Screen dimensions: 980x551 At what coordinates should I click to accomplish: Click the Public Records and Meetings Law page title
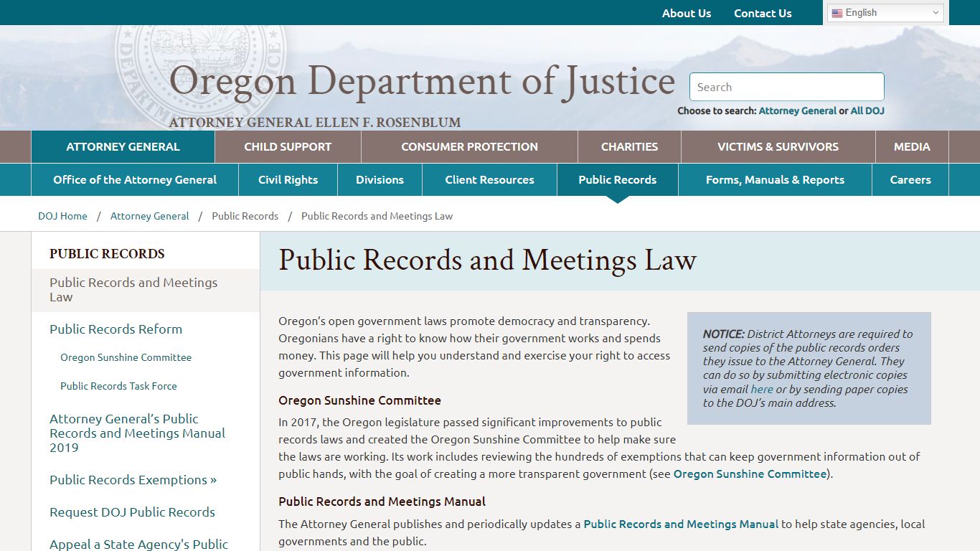(487, 260)
